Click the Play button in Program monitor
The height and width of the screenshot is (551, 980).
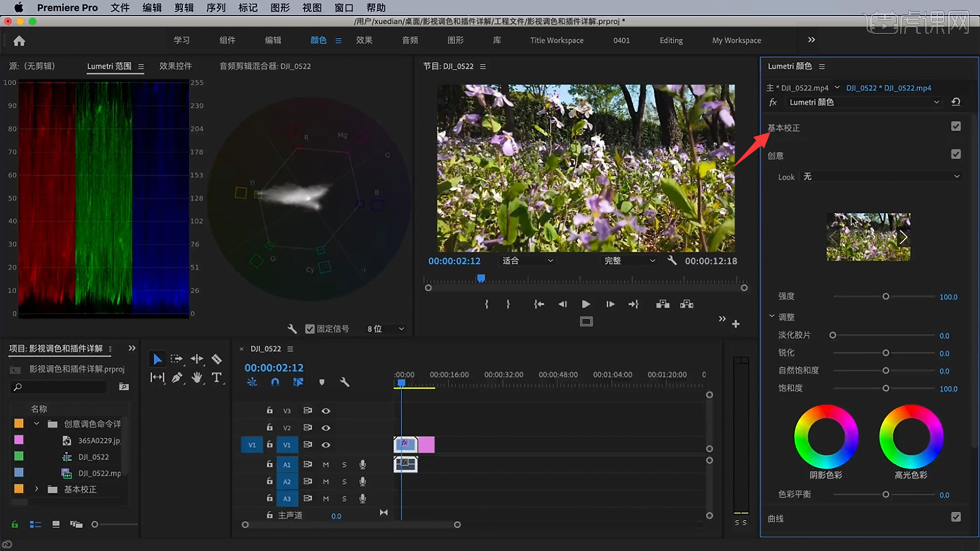tap(586, 304)
